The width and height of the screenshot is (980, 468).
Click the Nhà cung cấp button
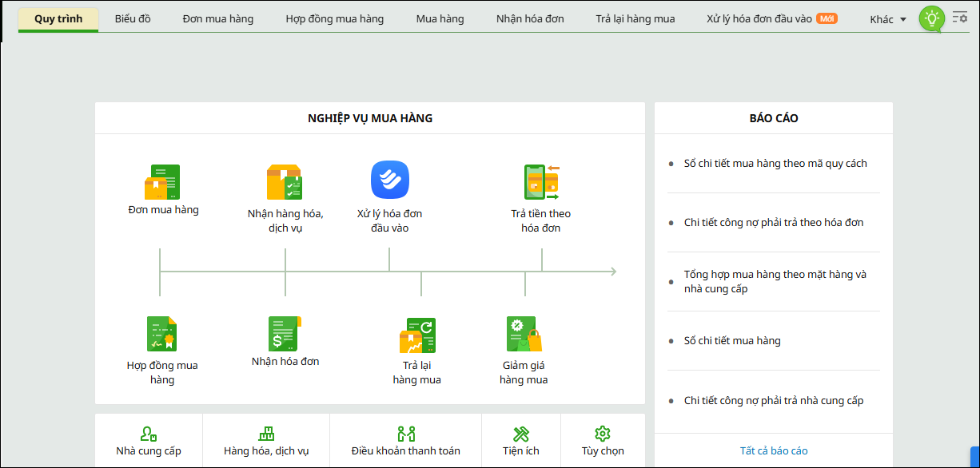point(149,441)
